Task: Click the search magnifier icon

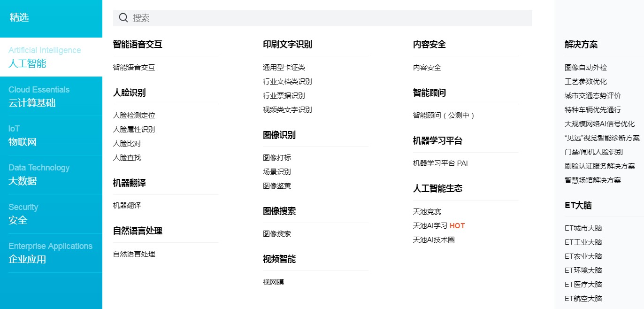Action: 123,18
